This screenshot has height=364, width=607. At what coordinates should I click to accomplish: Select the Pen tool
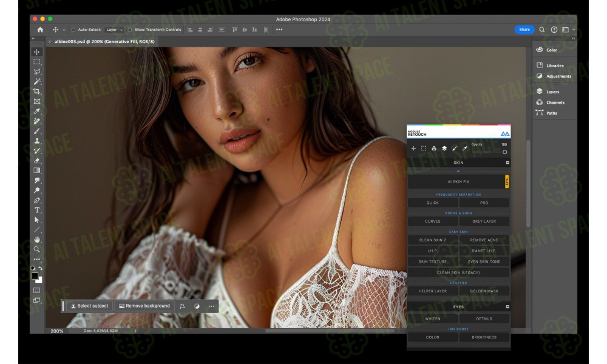click(x=37, y=200)
